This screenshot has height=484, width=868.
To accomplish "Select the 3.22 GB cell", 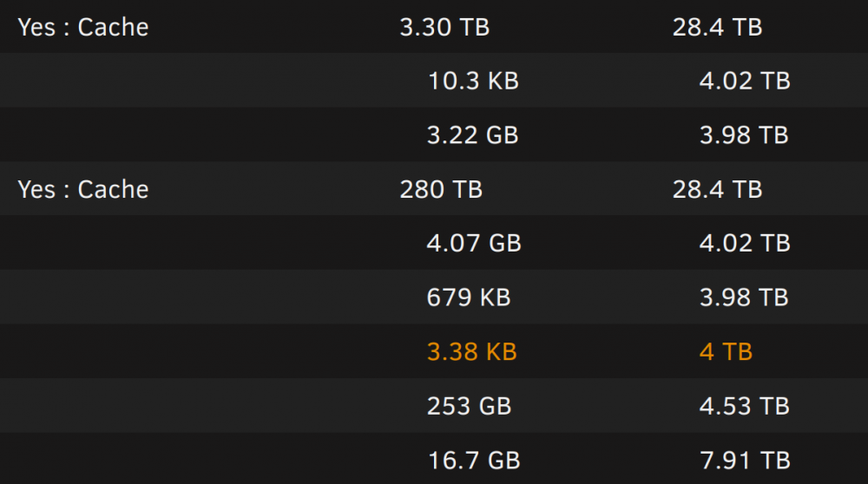I will tap(472, 135).
